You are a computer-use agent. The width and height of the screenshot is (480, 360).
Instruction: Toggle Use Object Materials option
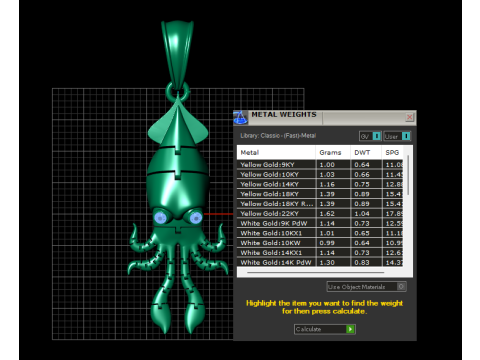[x=366, y=287]
